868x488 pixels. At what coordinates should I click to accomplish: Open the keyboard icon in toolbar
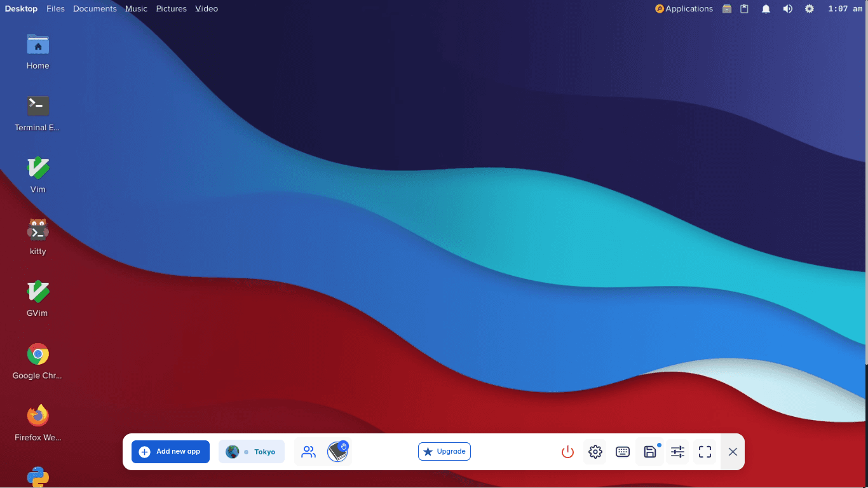623,452
